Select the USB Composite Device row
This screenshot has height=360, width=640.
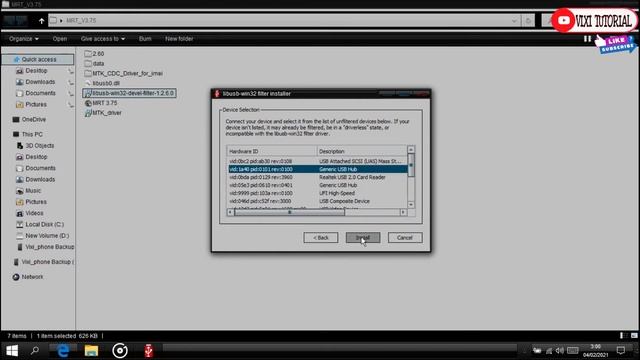click(x=318, y=201)
